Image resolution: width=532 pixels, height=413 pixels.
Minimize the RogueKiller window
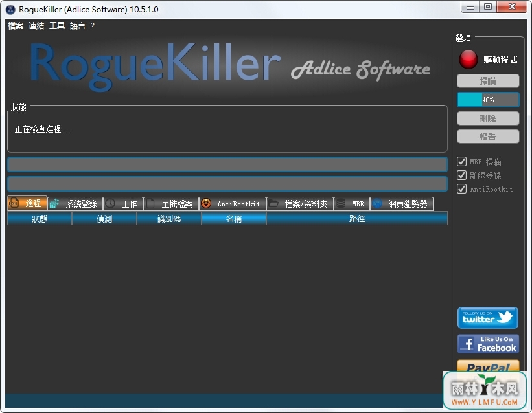point(470,7)
